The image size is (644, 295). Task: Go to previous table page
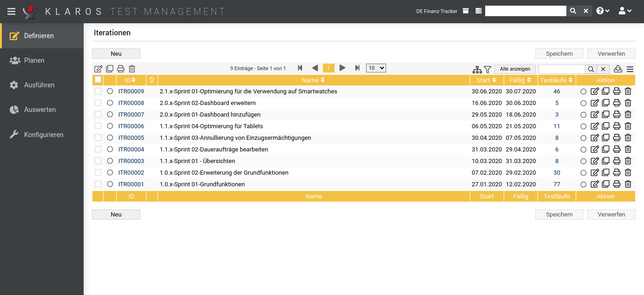pos(315,68)
